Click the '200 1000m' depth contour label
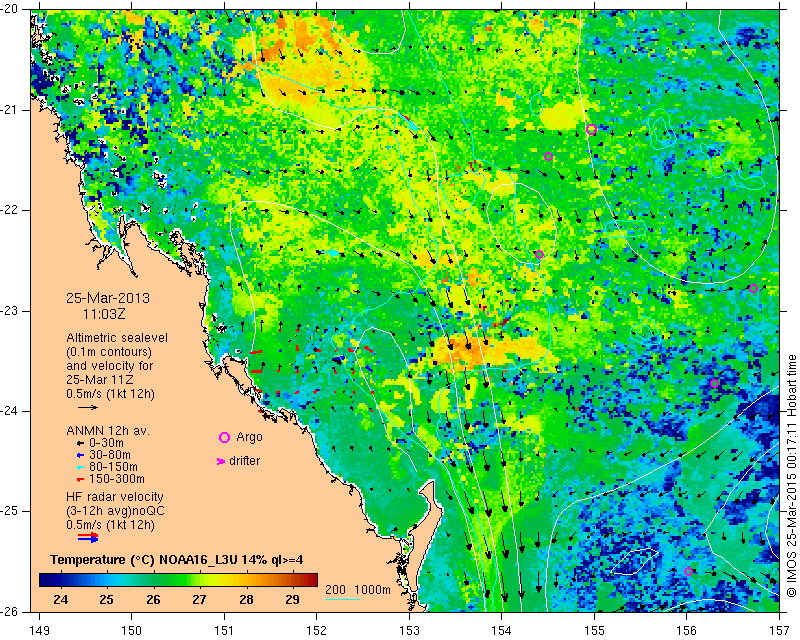 pyautogui.click(x=358, y=590)
